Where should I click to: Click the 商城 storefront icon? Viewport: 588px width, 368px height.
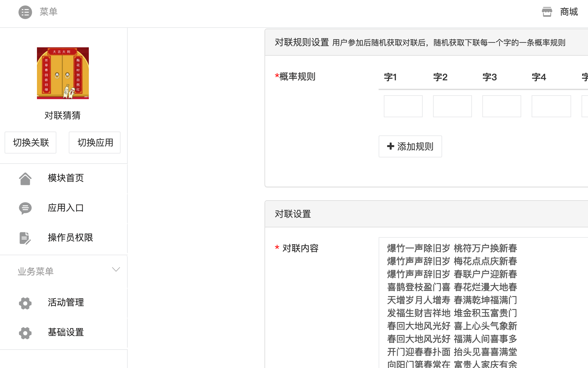pyautogui.click(x=547, y=11)
